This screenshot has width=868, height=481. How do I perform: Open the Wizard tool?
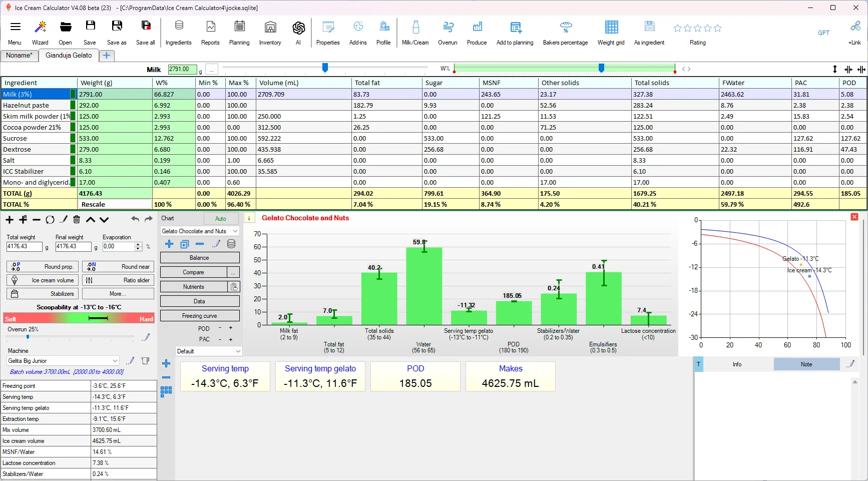pyautogui.click(x=40, y=33)
